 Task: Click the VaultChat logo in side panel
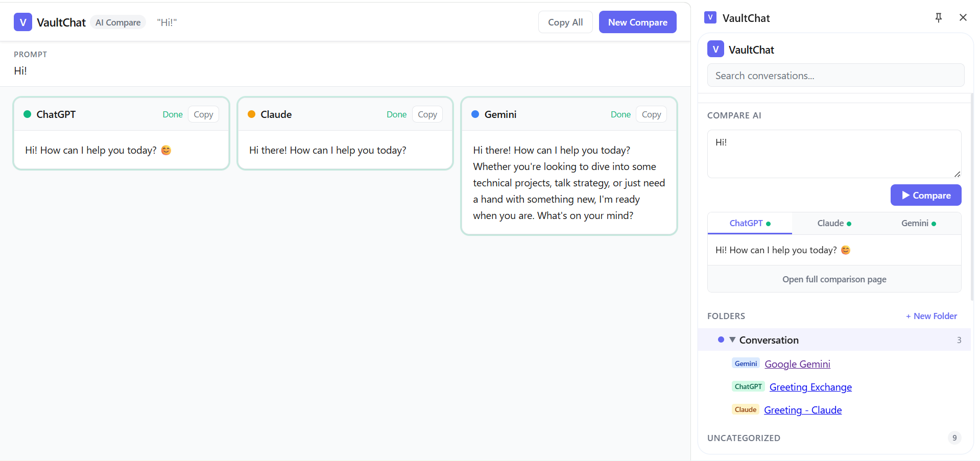click(x=715, y=50)
